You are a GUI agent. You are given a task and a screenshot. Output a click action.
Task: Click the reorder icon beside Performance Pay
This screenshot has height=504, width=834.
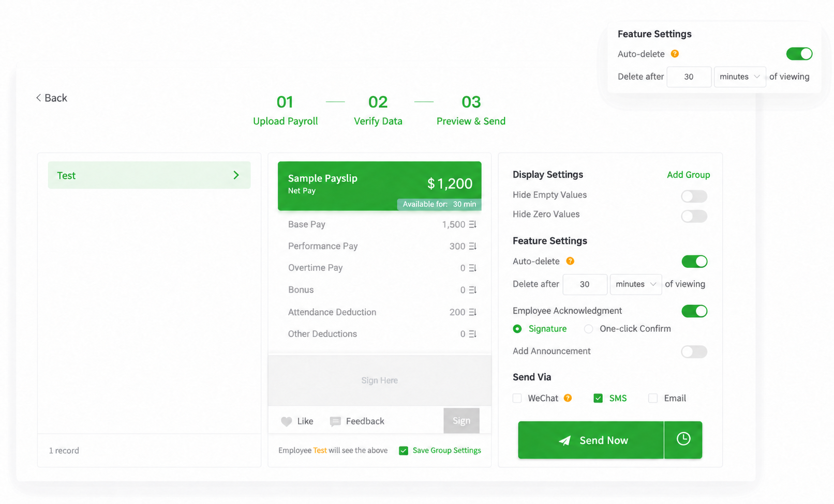tap(472, 246)
